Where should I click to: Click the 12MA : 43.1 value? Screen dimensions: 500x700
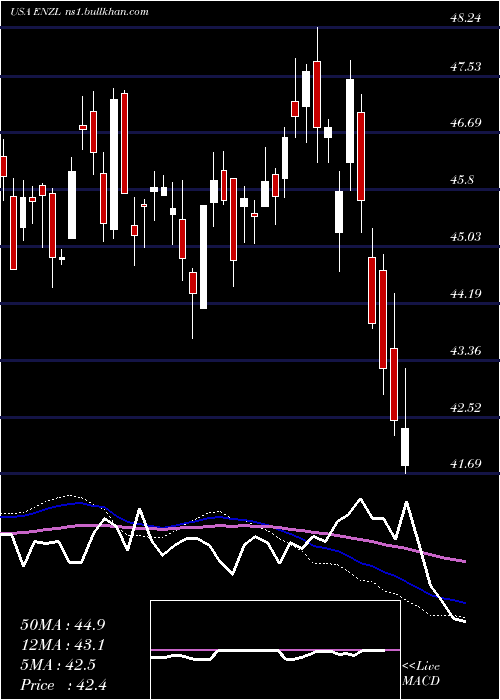pos(63,645)
